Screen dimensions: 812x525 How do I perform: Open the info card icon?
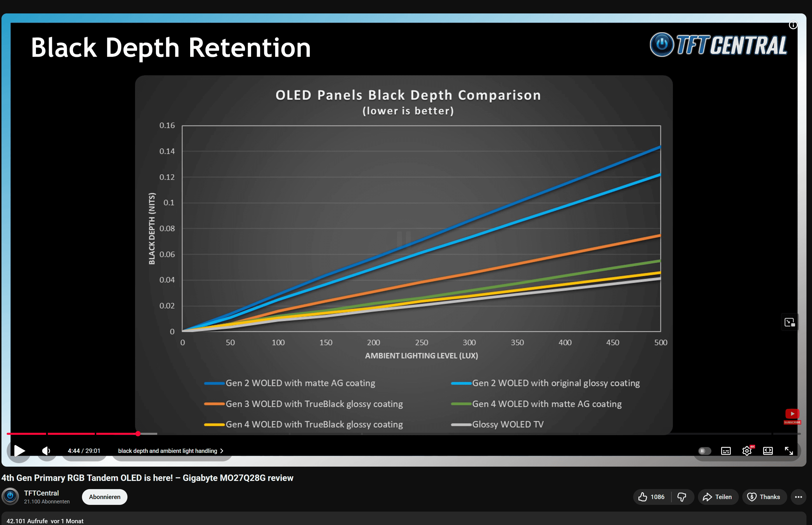[x=793, y=25]
